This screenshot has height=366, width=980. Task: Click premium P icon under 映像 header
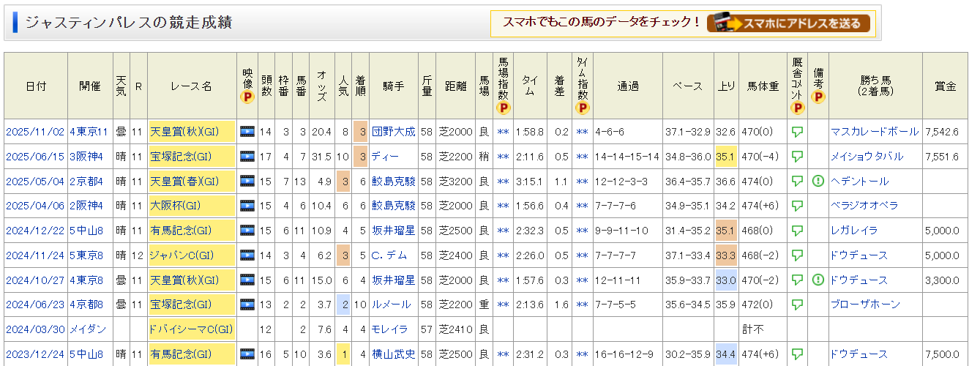247,97
